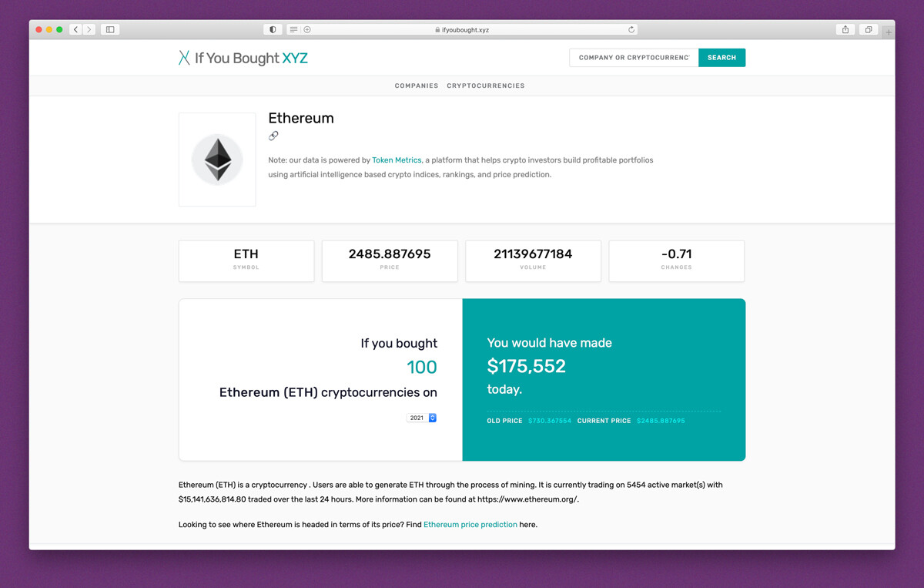Follow the Token Metrics link
Viewport: 924px width, 588px height.
pyautogui.click(x=397, y=160)
